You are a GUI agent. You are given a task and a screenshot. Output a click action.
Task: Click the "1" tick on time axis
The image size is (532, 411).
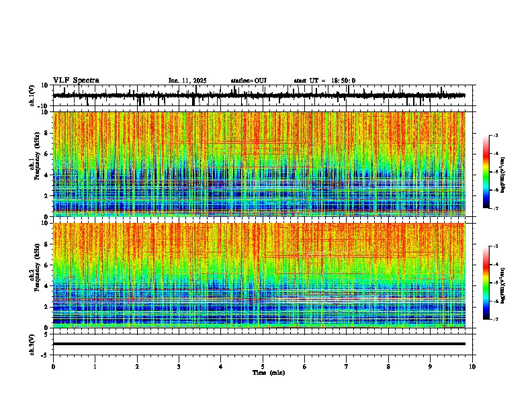point(95,367)
